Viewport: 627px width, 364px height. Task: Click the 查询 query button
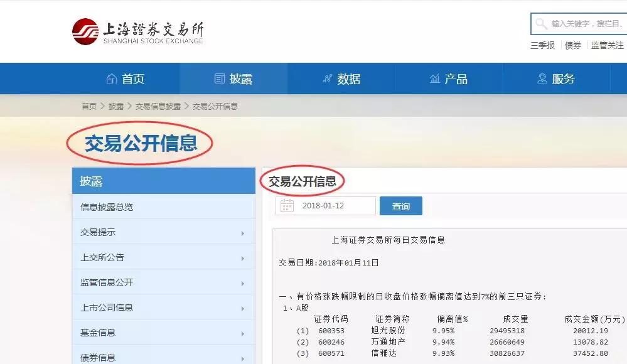coord(400,205)
